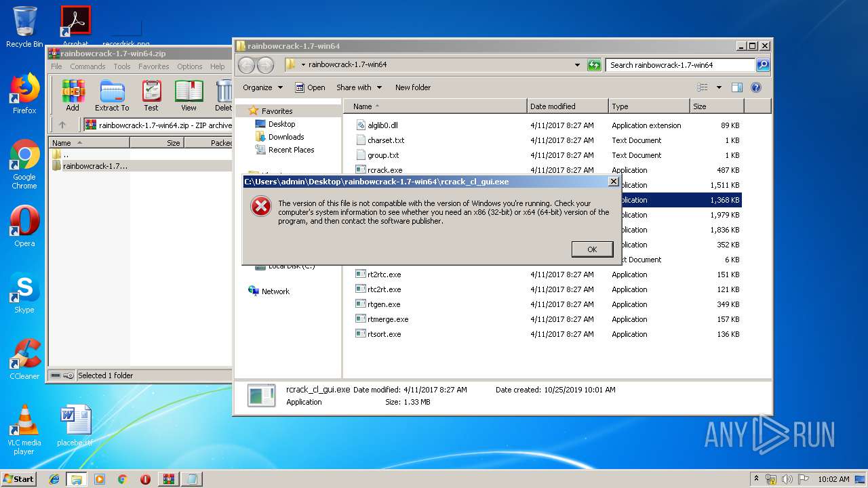868x488 pixels.
Task: Open the Organize dropdown in Explorer
Action: click(x=262, y=87)
